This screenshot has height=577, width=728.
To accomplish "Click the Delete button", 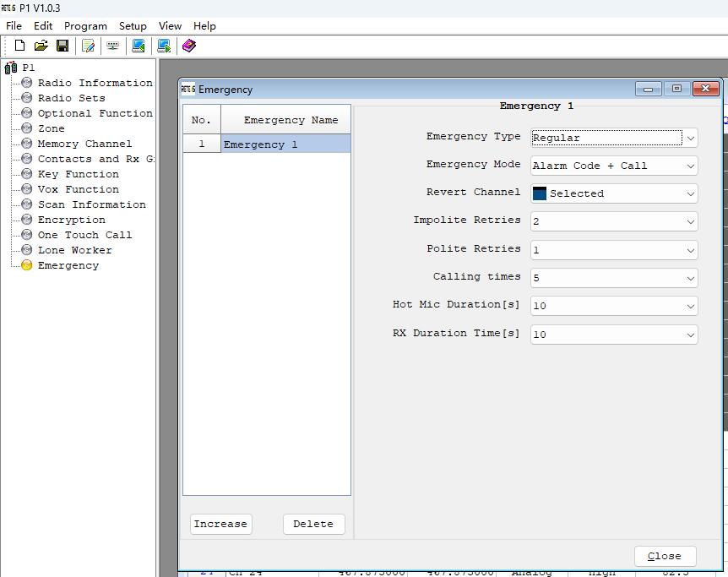I will click(314, 524).
